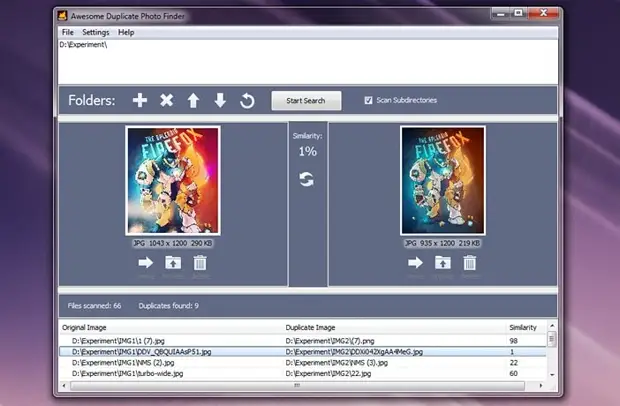Screen dimensions: 620x406
Task: Open the Help menu
Action: tap(126, 32)
